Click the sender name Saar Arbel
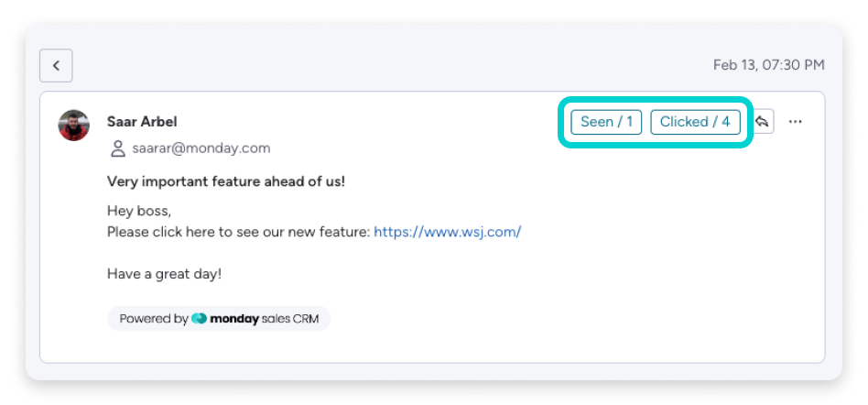The height and width of the screenshot is (405, 868). [x=142, y=121]
